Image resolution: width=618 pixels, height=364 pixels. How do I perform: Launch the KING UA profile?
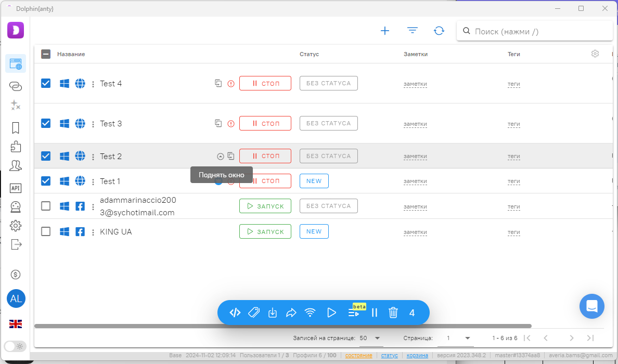click(x=265, y=231)
